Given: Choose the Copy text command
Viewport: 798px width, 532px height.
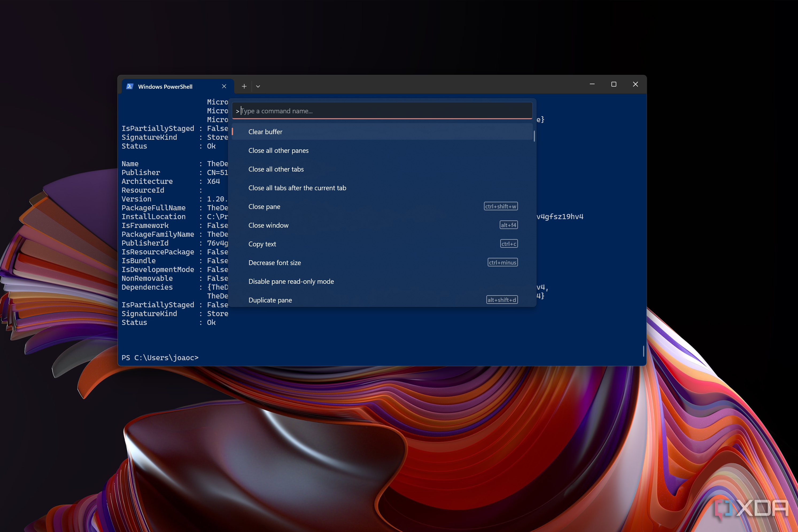Looking at the screenshot, I should pyautogui.click(x=262, y=244).
